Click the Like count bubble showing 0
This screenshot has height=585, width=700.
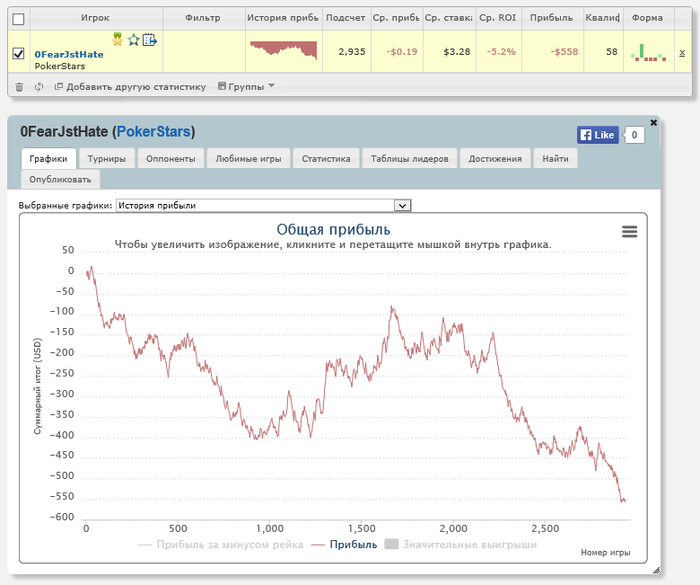click(634, 135)
